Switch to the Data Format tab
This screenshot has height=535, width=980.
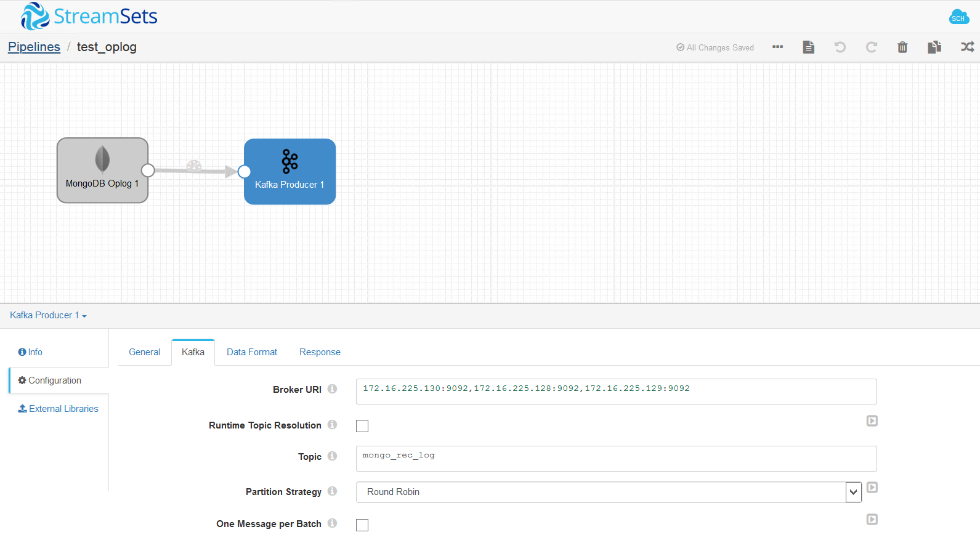click(x=252, y=352)
